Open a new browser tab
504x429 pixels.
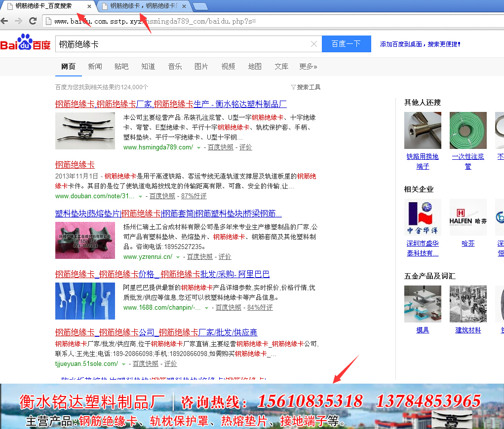200,6
